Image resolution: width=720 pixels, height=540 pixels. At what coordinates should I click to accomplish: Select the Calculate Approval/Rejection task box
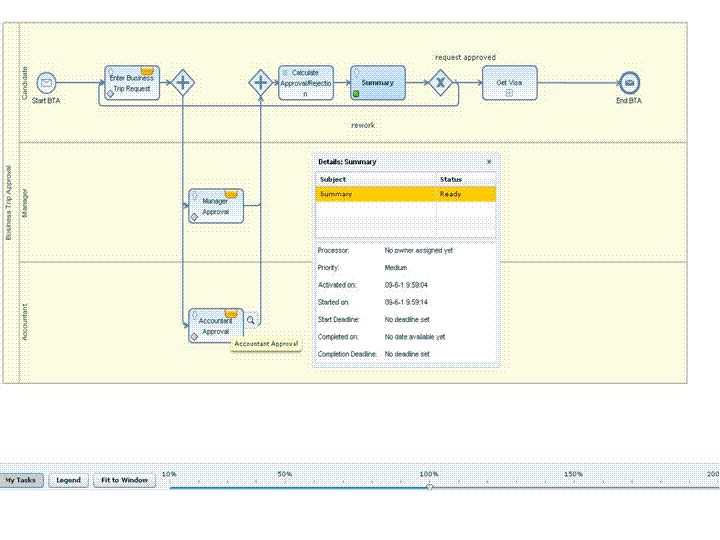click(x=306, y=83)
